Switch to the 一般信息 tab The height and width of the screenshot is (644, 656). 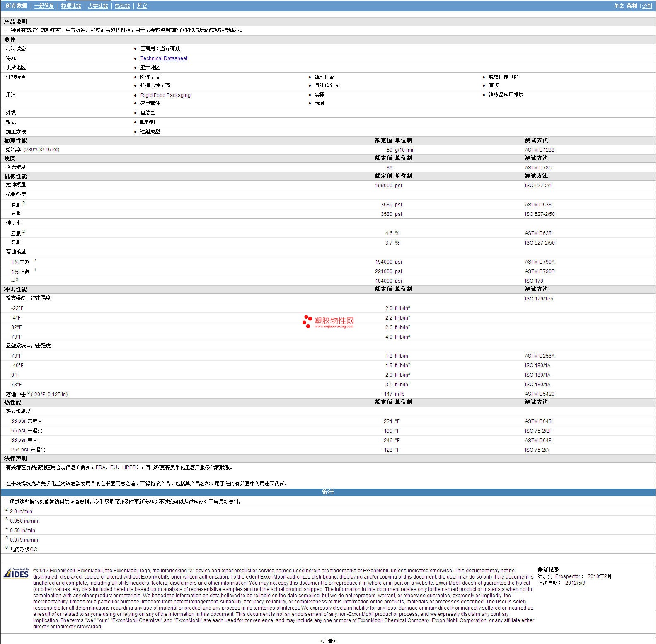(x=44, y=6)
